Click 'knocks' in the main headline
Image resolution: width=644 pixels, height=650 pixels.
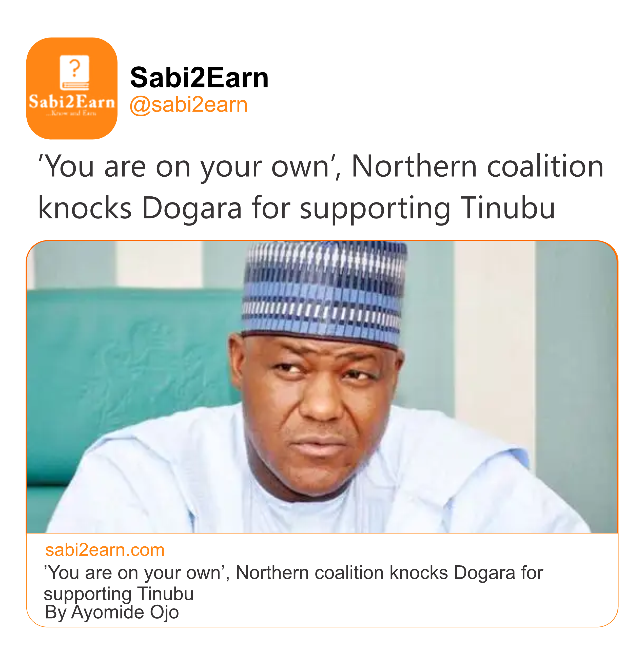coord(85,208)
